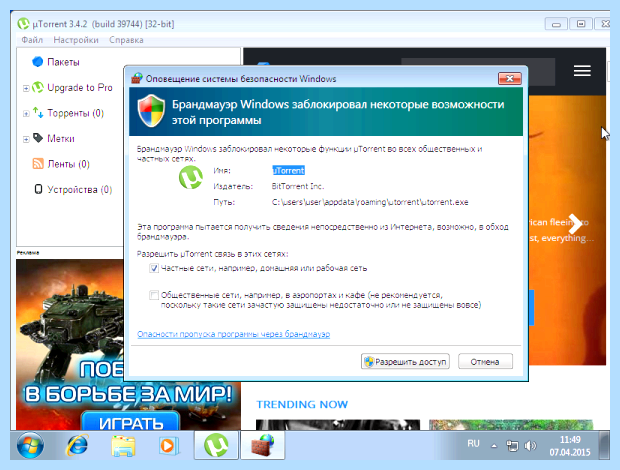Click the Торренты up-down arrows icon

38,113
